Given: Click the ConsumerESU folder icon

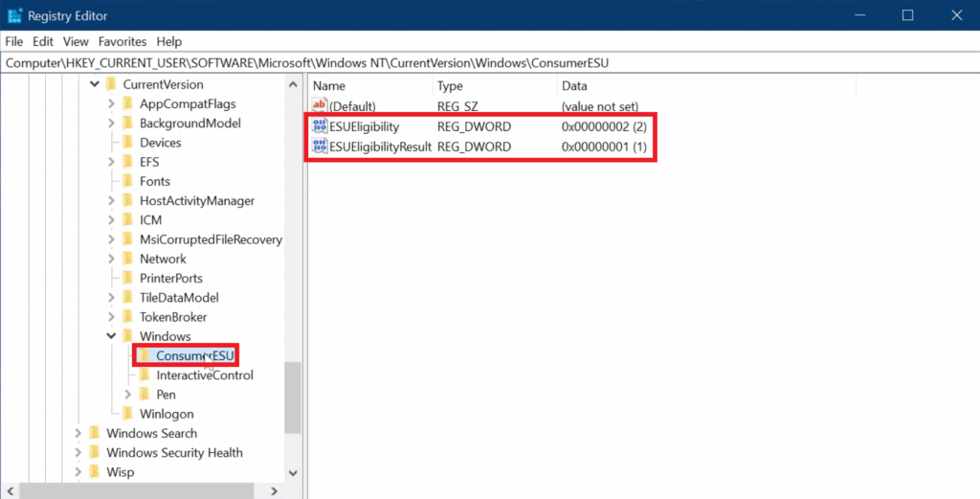Looking at the screenshot, I should click(145, 356).
